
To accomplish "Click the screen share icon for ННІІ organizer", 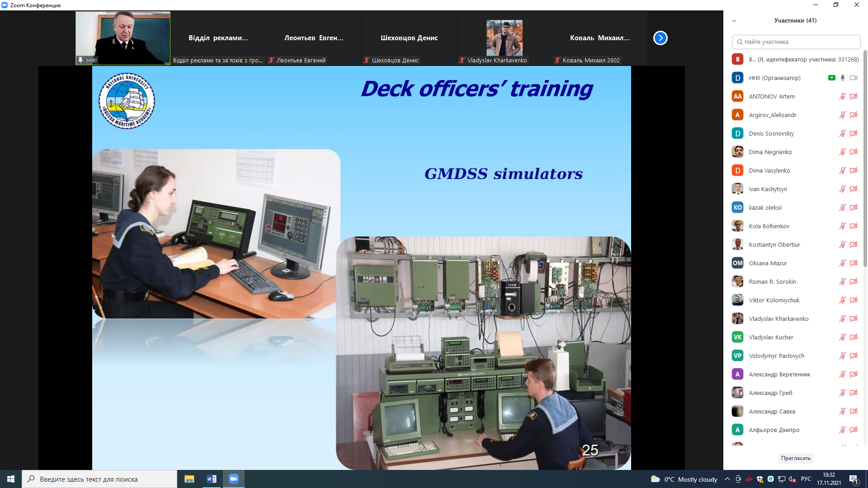I will coord(831,78).
